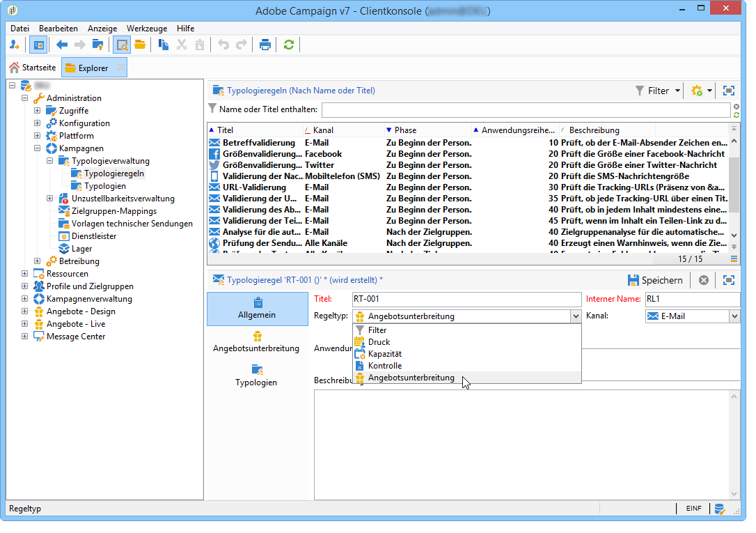Click the undo arrow icon
This screenshot has height=533, width=756.
[x=223, y=45]
